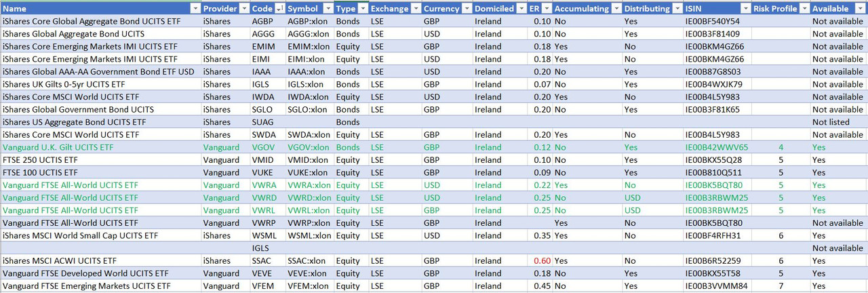The width and height of the screenshot is (868, 293).
Task: Select ISIN cell IE00B42WWV65
Action: click(717, 147)
